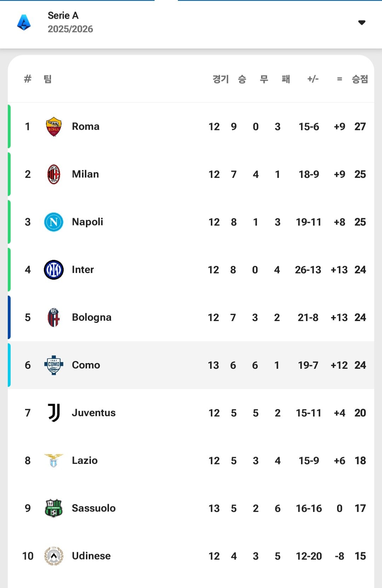The width and height of the screenshot is (382, 588).
Task: Open the Bologna club crest
Action: coord(54,318)
